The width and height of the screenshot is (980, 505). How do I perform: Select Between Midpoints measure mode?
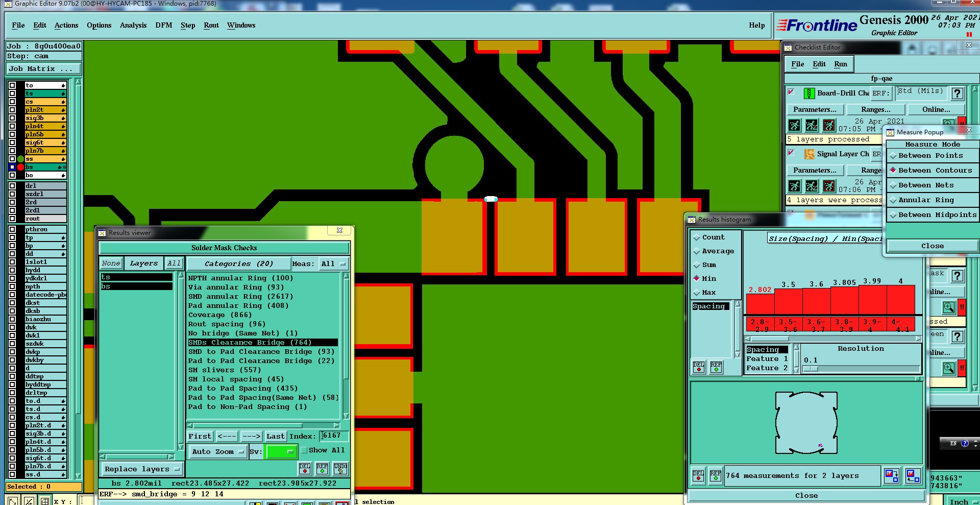(931, 215)
